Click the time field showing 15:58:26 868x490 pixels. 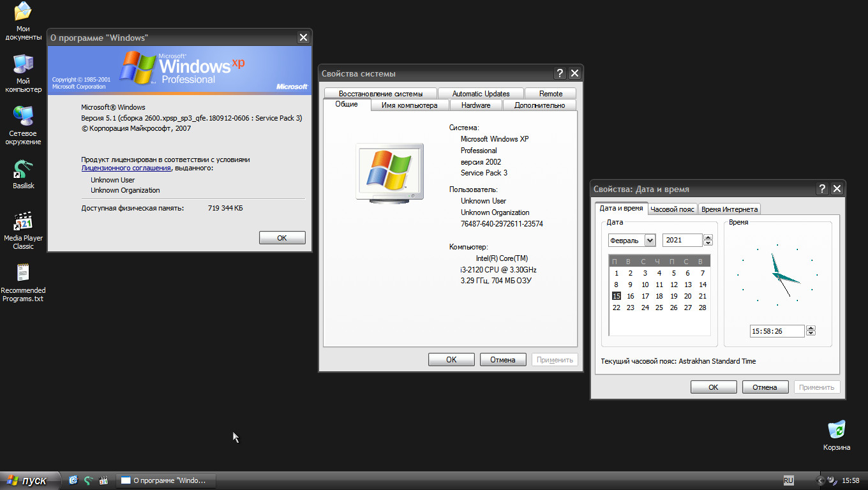pos(777,331)
